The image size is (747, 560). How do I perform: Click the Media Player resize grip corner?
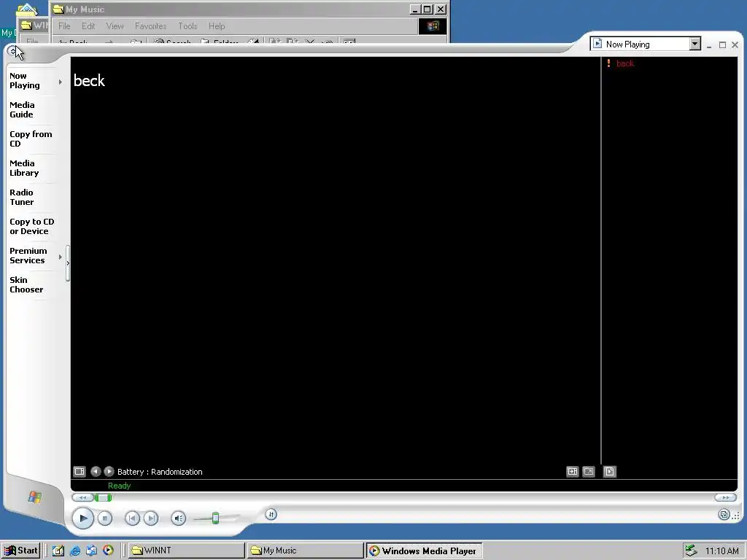pos(736,516)
